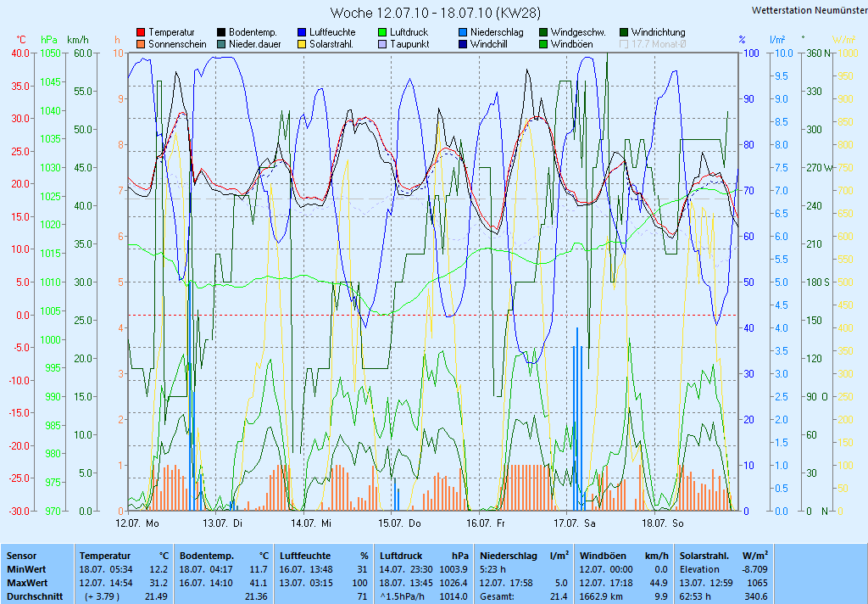Click the blue Luftfeuchte legend swatch
The width and height of the screenshot is (868, 604).
pyautogui.click(x=302, y=33)
